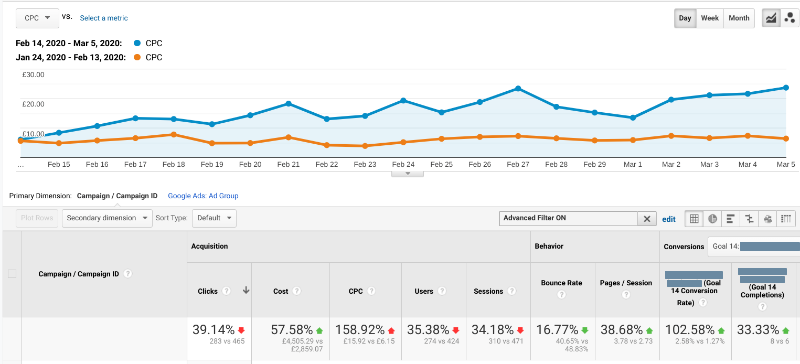The height and width of the screenshot is (364, 800).
Task: Click orange data point at Feb 18
Action: (x=173, y=134)
